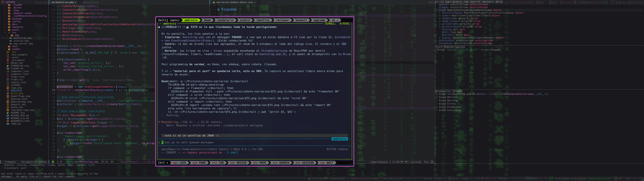
Task: Close the bootstrap.php editor tab
Action: (x=75, y=2)
